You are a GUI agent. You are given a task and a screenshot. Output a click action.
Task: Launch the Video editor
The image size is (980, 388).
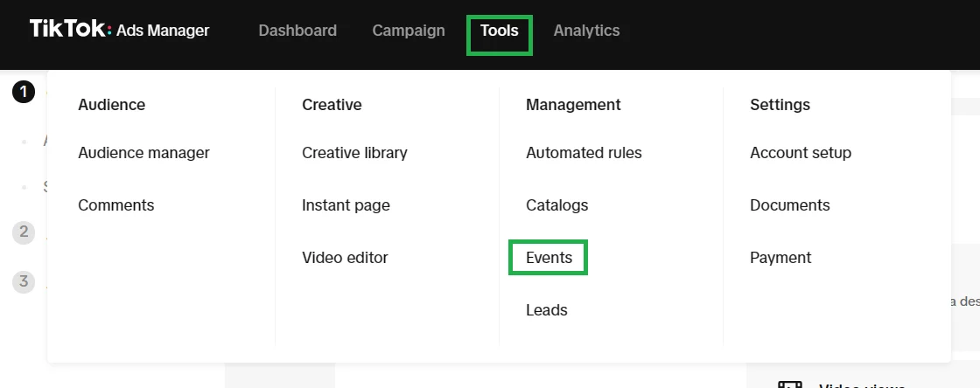pos(345,258)
